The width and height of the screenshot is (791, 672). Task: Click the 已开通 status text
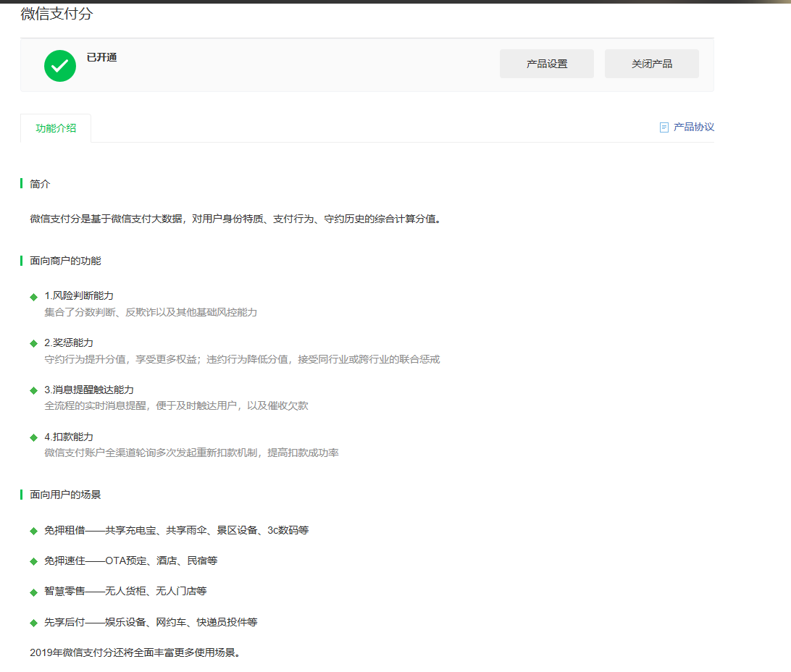[101, 57]
